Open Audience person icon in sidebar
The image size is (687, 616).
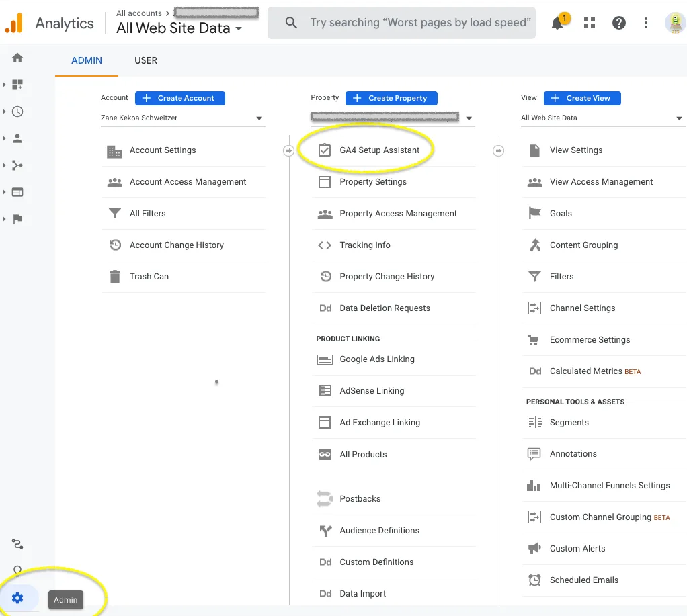pyautogui.click(x=17, y=138)
